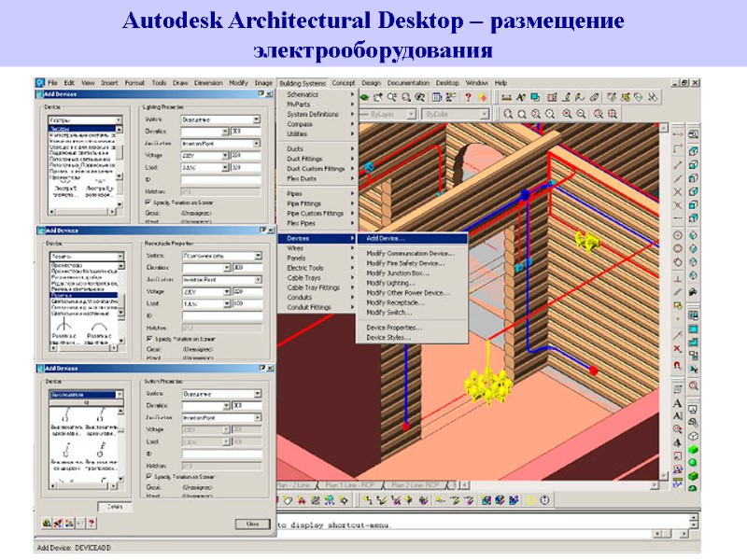Select the top-left switch symbol thumbnail
Image resolution: width=747 pixels, height=560 pixels.
(66, 421)
